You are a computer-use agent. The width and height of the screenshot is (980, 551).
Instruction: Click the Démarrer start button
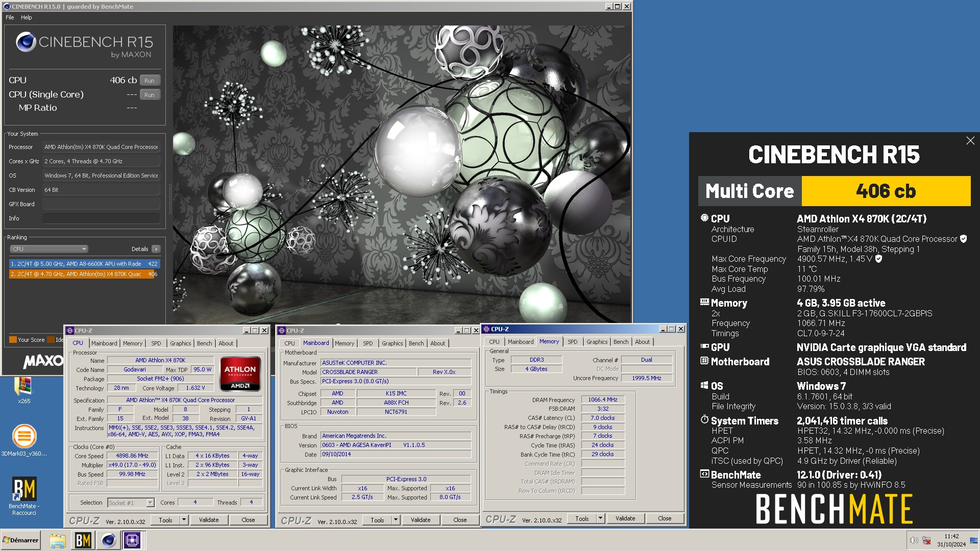[x=21, y=540]
